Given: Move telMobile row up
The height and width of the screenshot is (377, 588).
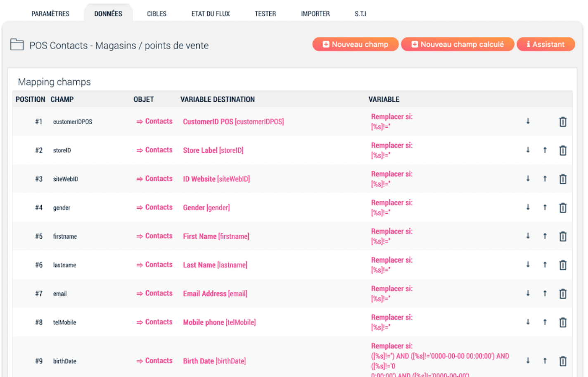Looking at the screenshot, I should 545,322.
